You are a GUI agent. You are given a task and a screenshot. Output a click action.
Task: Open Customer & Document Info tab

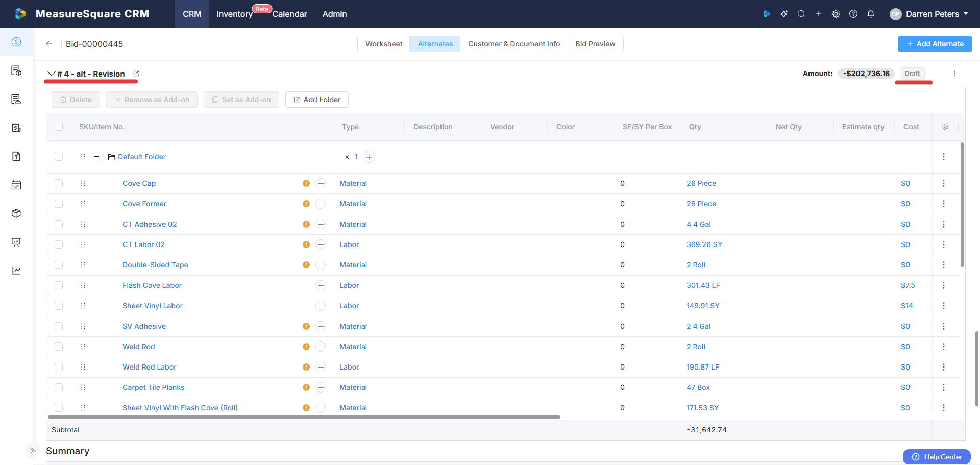(x=514, y=44)
